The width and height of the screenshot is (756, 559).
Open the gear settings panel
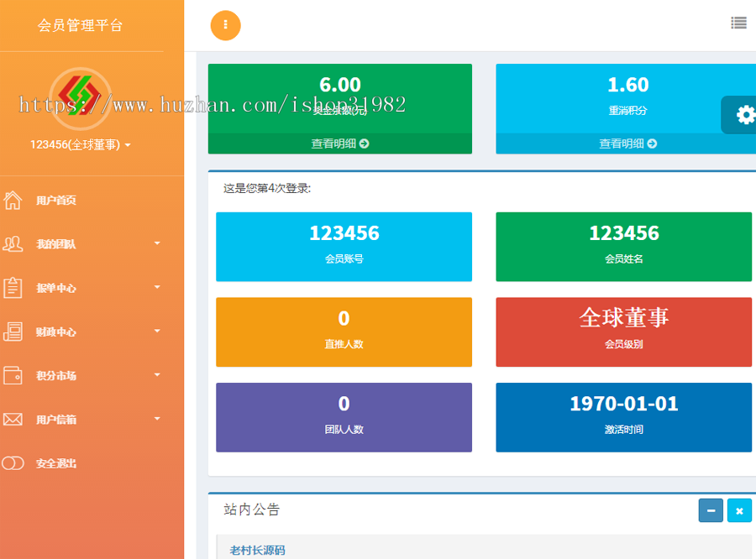coord(744,115)
